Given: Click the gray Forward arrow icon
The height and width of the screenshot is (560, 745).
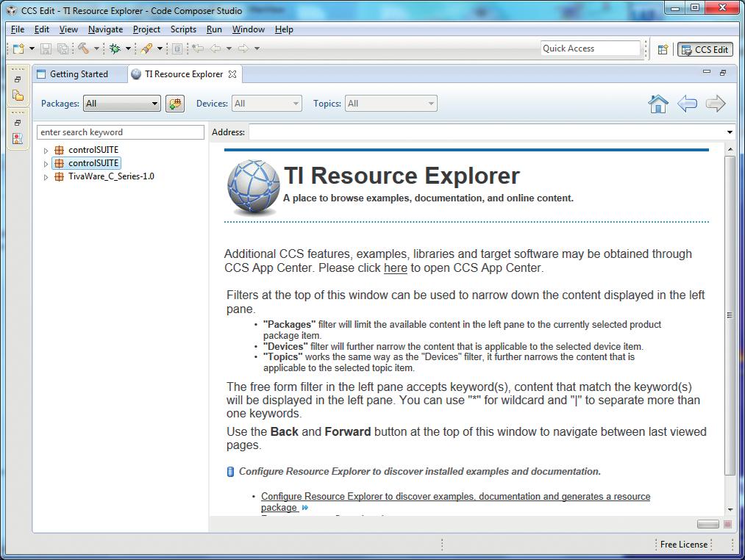Looking at the screenshot, I should point(716,104).
